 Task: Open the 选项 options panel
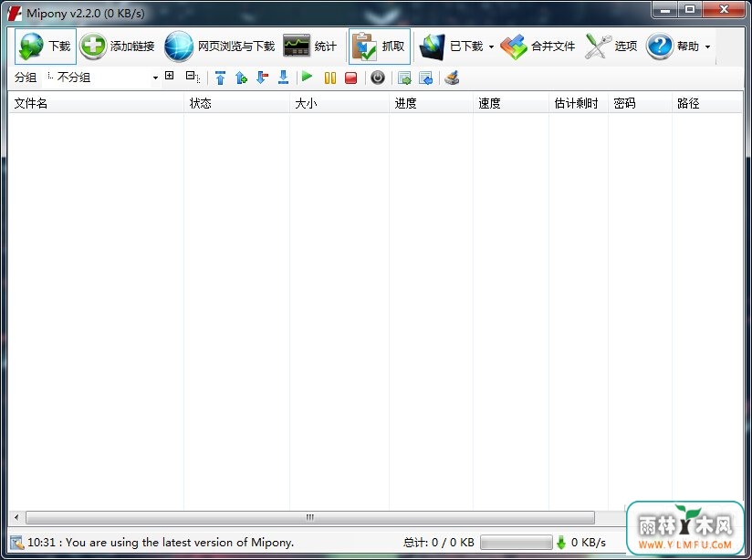(611, 47)
